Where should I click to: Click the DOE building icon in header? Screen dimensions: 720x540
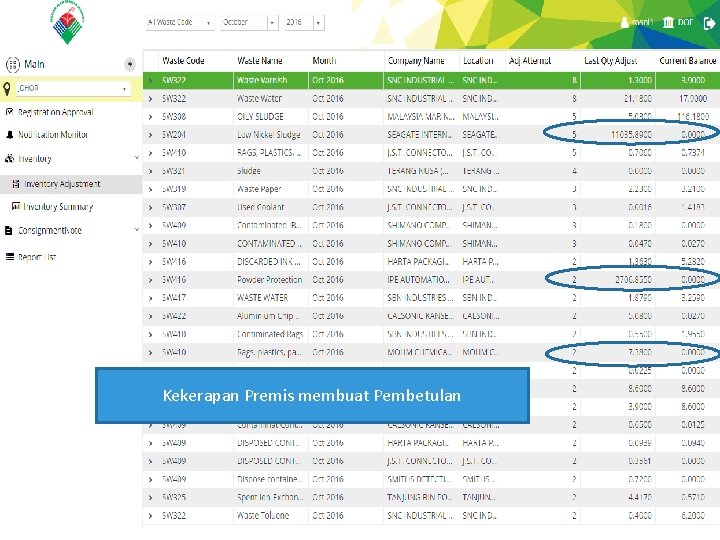point(669,22)
